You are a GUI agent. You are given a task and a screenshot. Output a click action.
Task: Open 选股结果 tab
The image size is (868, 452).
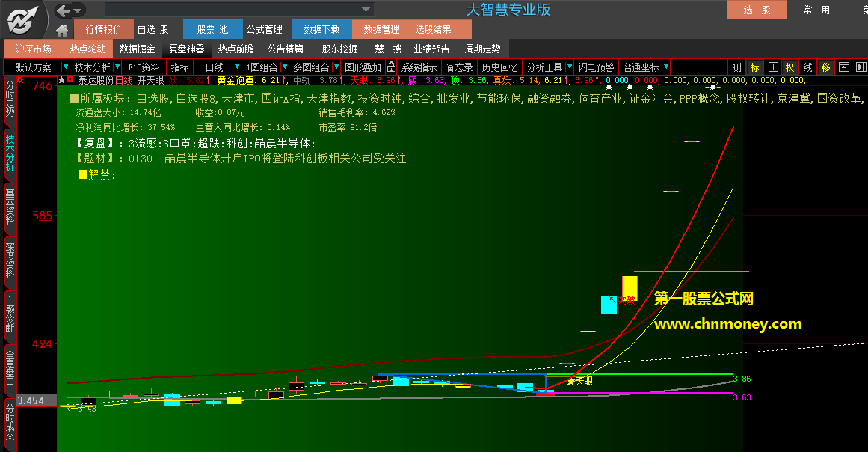pyautogui.click(x=434, y=29)
